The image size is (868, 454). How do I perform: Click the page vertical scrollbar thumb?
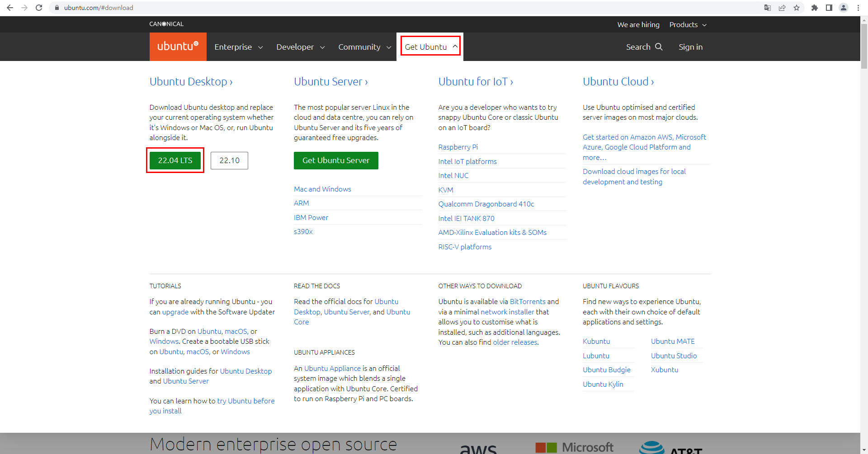tap(864, 45)
